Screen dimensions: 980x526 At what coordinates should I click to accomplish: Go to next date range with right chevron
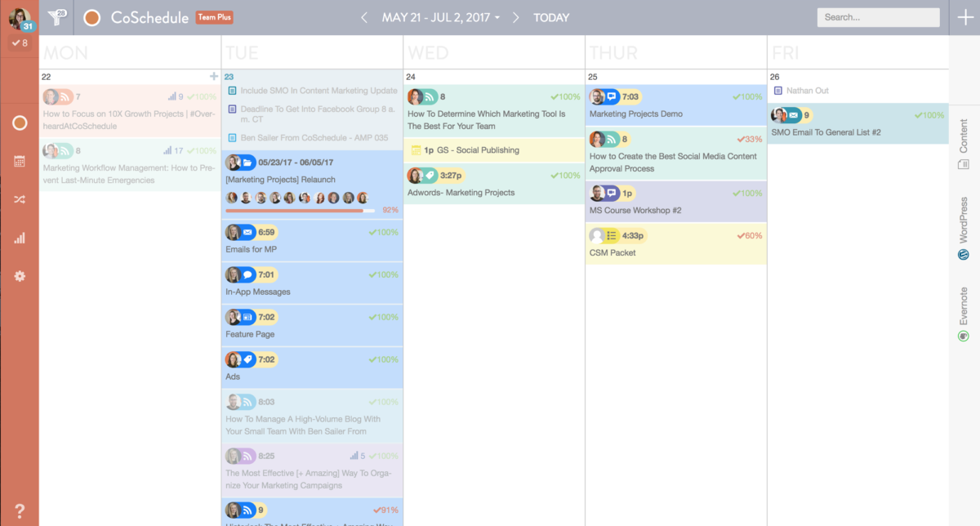point(515,17)
